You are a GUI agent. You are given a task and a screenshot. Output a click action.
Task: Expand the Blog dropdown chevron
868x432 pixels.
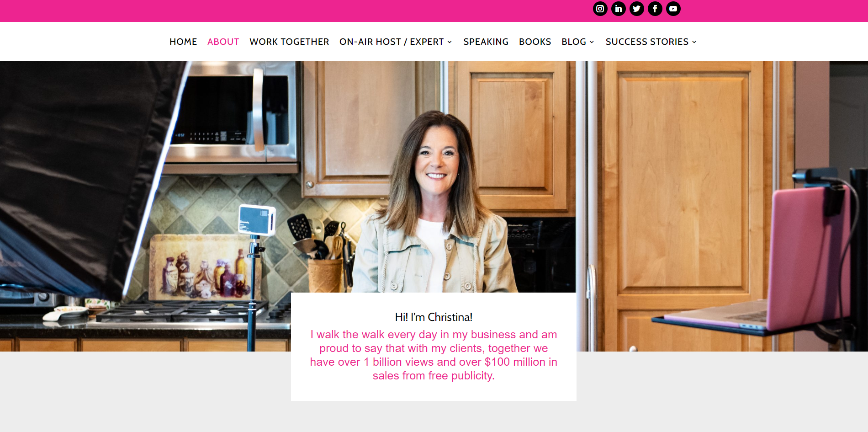coord(592,42)
